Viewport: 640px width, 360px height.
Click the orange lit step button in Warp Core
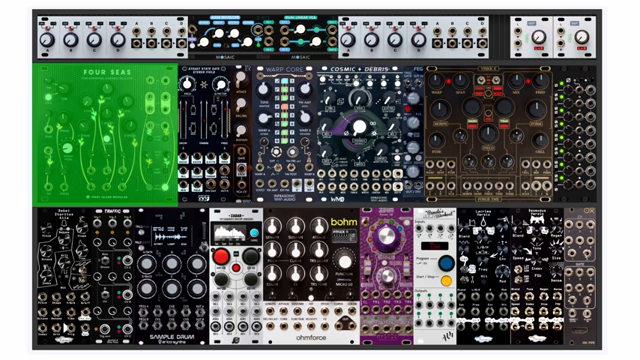pos(284,107)
